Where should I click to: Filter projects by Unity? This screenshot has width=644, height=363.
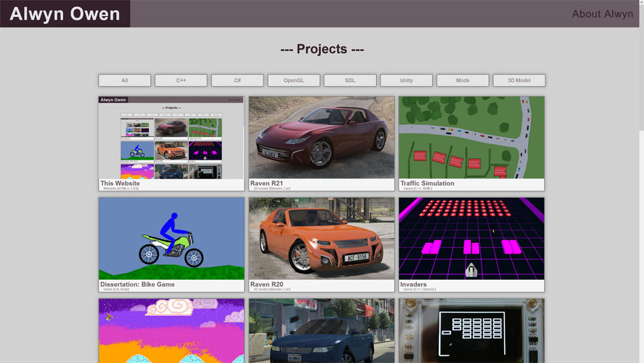pyautogui.click(x=406, y=80)
